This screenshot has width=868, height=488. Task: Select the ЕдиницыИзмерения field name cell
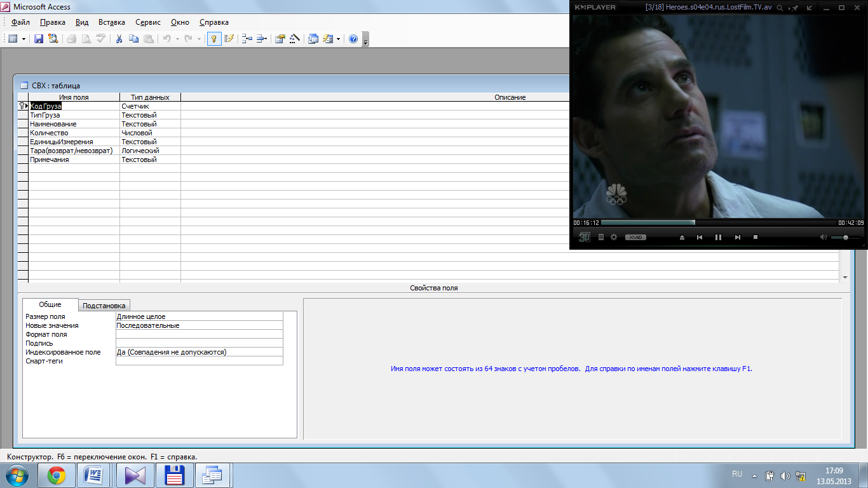74,142
